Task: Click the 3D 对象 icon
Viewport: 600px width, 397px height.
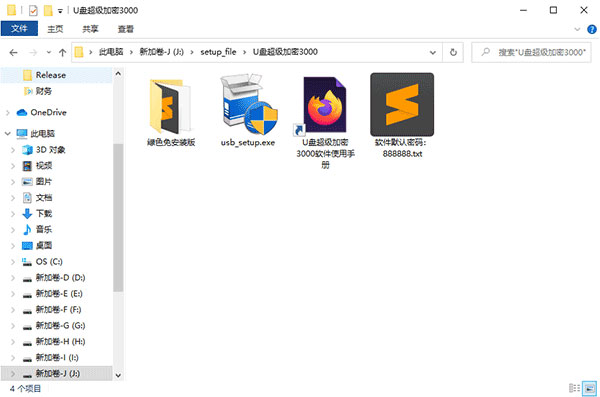Action: (x=27, y=150)
